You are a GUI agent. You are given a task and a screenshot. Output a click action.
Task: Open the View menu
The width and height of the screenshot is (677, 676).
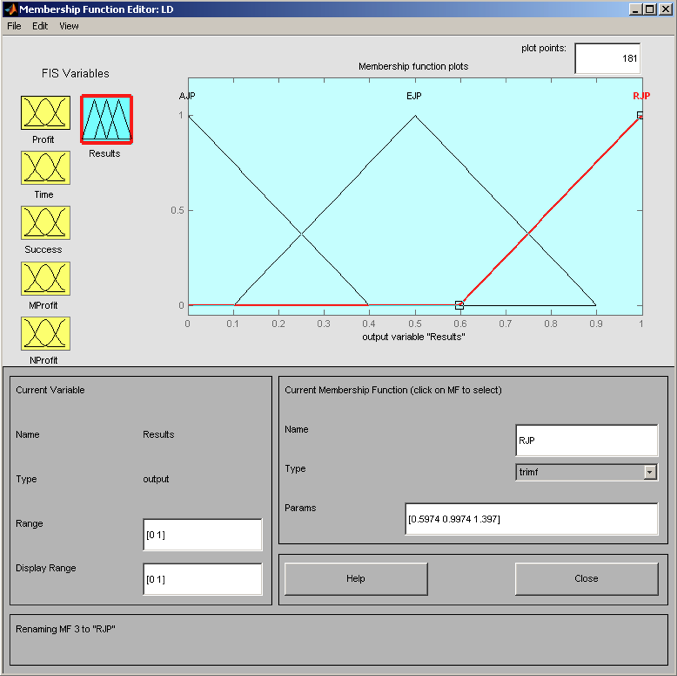(x=69, y=26)
